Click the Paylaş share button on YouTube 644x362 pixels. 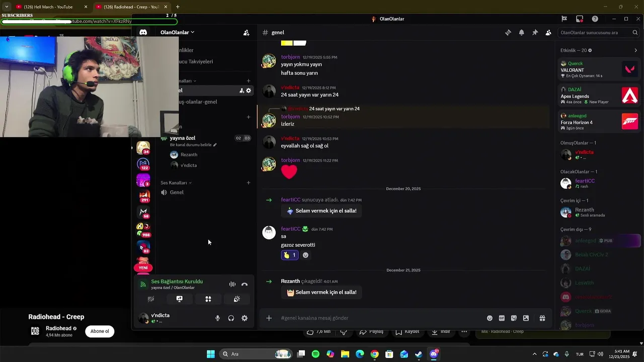[372, 332]
